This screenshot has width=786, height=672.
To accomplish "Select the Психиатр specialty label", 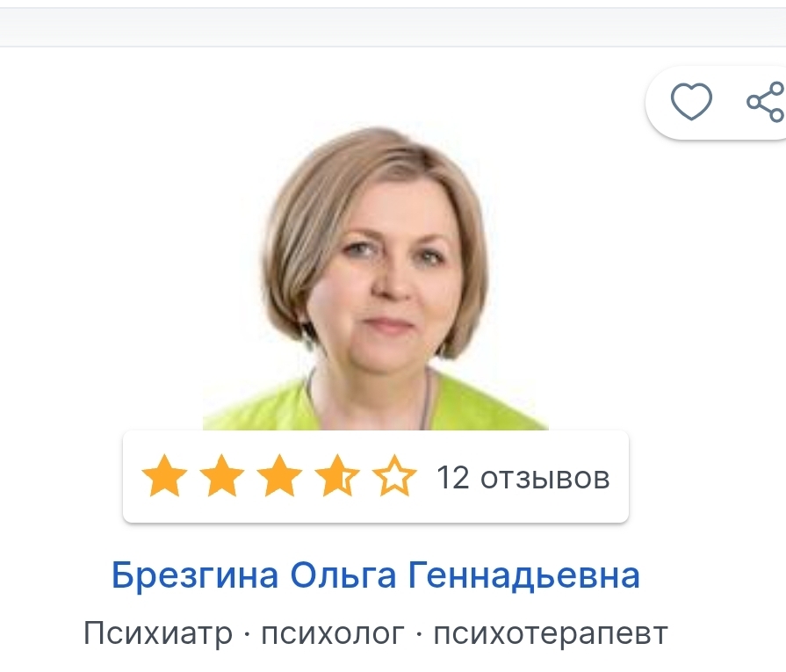I will (x=158, y=633).
